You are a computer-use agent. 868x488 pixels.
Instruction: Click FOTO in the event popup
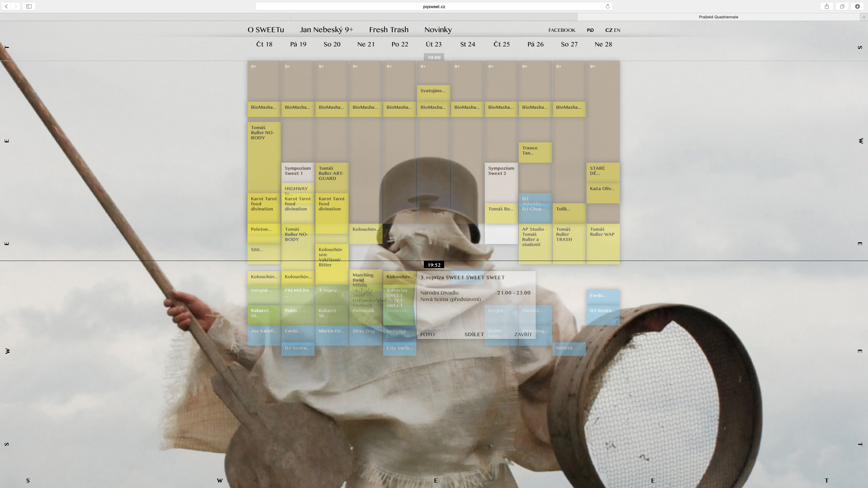tap(427, 334)
